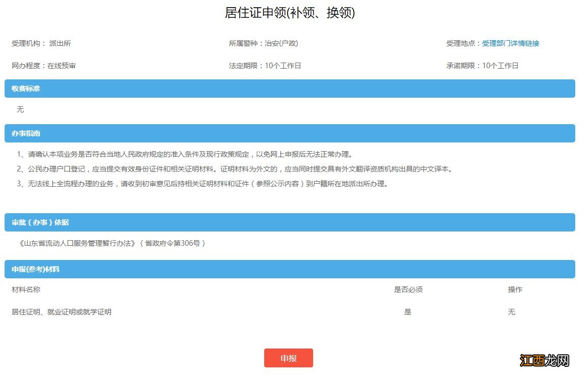The height and width of the screenshot is (376, 588).
Task: Click 无 under the 操作 column
Action: coord(512,311)
